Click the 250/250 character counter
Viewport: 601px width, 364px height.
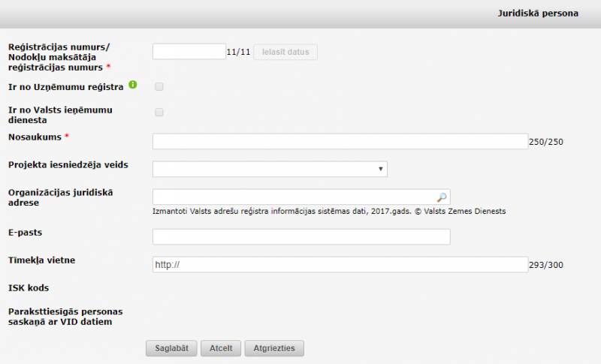coord(546,142)
